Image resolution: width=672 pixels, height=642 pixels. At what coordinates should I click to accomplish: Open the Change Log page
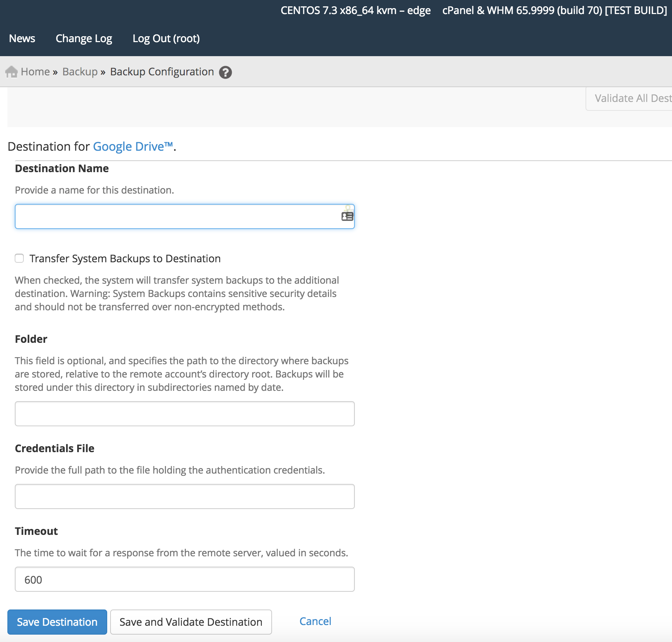[x=84, y=38]
